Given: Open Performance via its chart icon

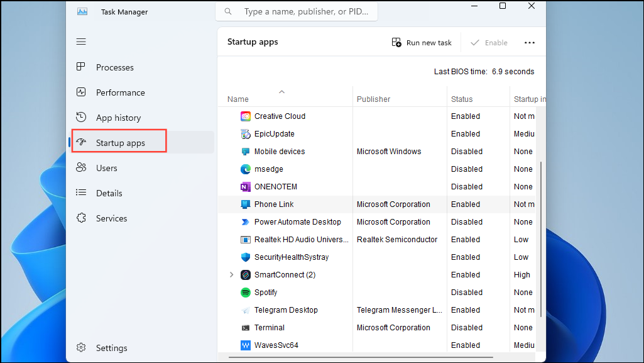Looking at the screenshot, I should [81, 92].
